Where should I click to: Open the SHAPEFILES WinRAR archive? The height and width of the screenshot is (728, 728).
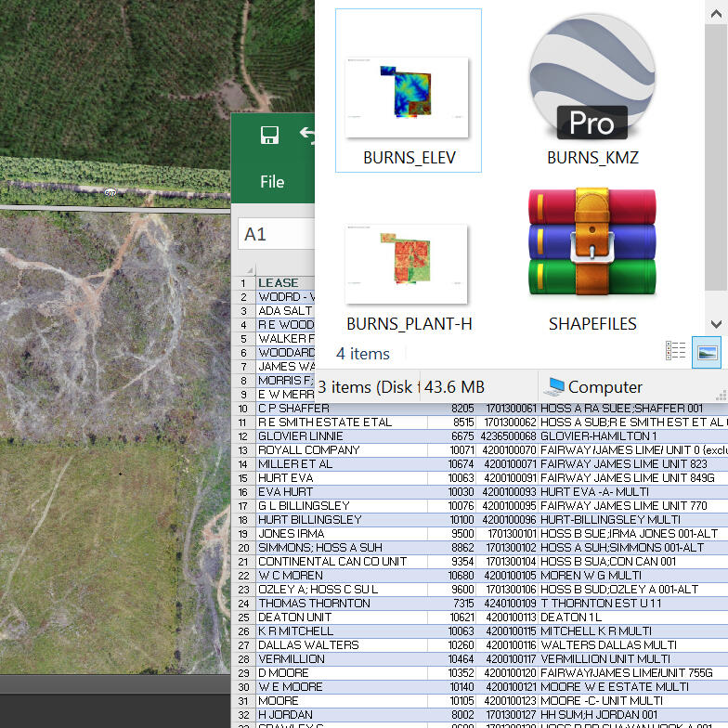(x=591, y=246)
